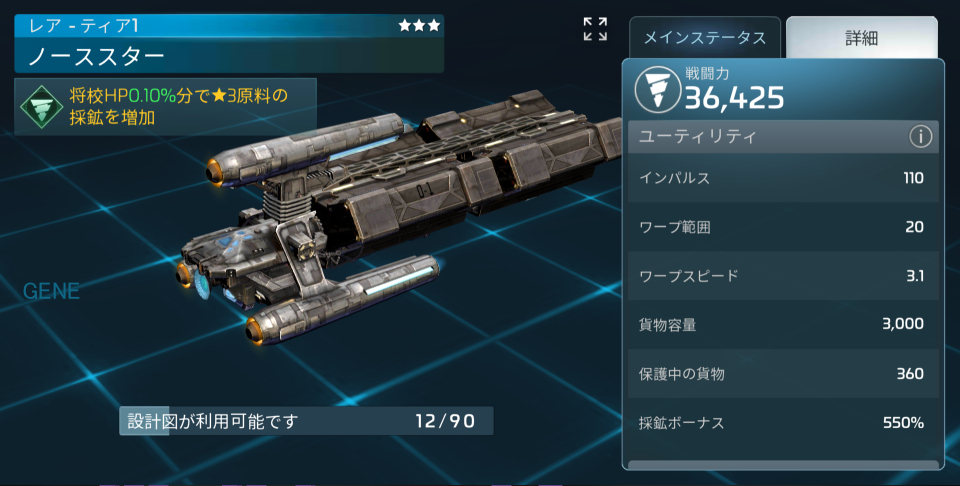Click the 36,425 combat power value
The width and height of the screenshot is (960, 486).
[x=734, y=98]
